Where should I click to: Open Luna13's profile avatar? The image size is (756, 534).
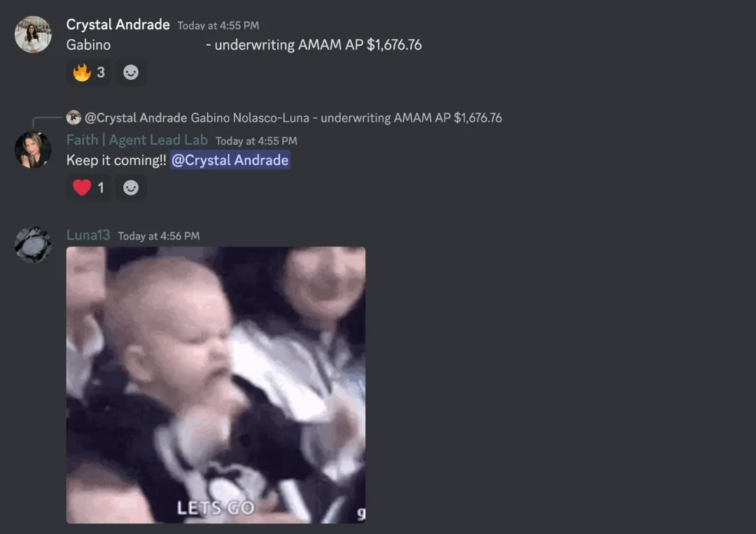tap(33, 245)
